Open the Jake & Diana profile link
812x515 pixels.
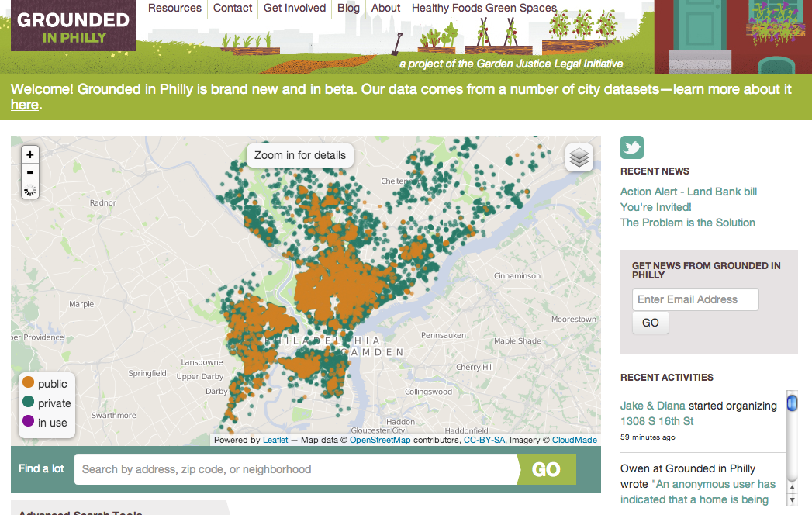click(652, 406)
